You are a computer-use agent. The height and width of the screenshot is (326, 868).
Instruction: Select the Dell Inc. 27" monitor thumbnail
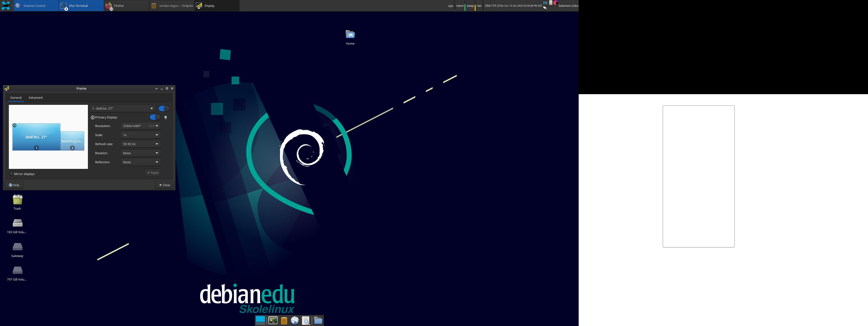tap(36, 137)
